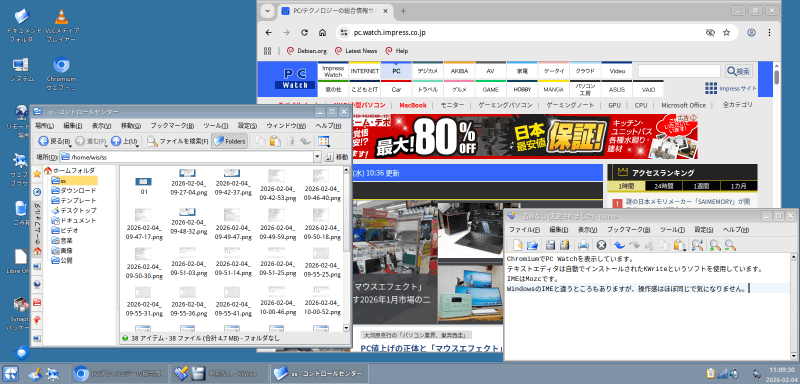This screenshot has height=384, width=800.
Task: Select the 公開 folder in tree
Action: pyautogui.click(x=62, y=260)
